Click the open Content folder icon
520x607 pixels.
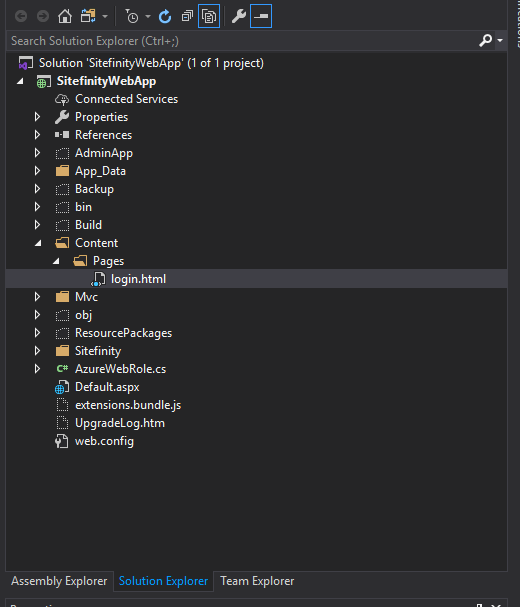click(x=62, y=243)
